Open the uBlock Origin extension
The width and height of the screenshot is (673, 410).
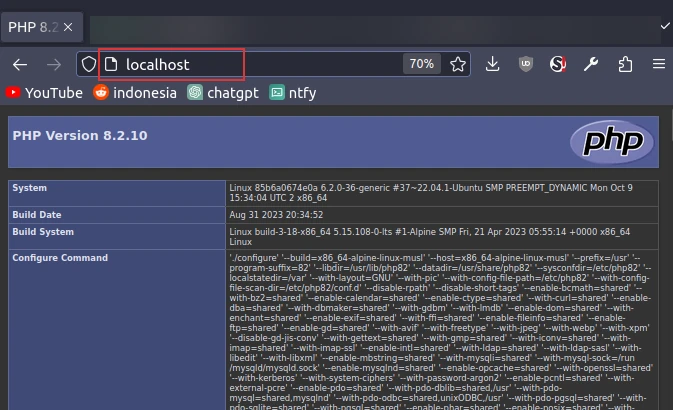(526, 65)
